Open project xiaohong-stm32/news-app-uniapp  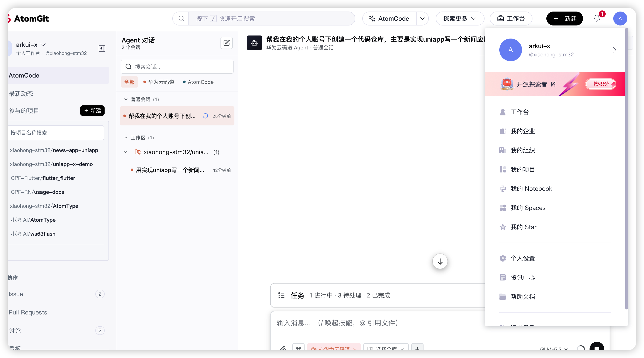pos(54,150)
